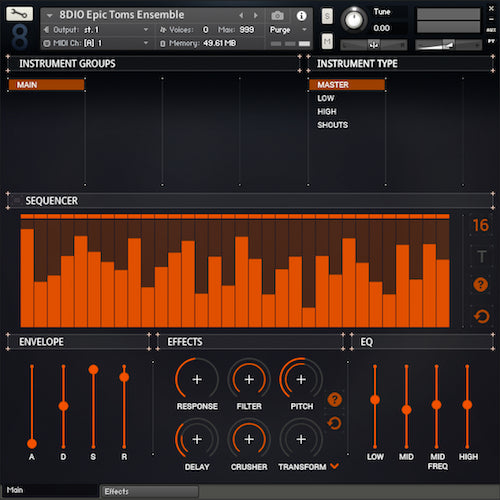Click the sequencer help question icon
The height and width of the screenshot is (500, 500).
[x=480, y=285]
